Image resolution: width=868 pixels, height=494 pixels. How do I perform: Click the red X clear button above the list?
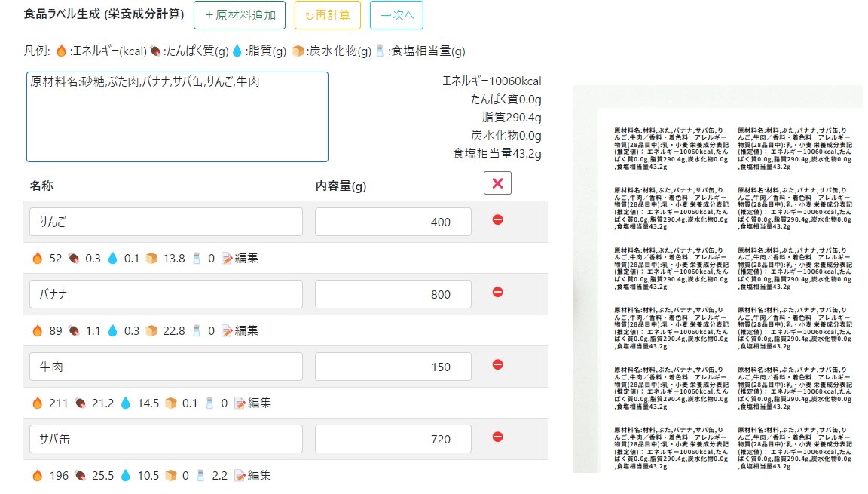[497, 183]
